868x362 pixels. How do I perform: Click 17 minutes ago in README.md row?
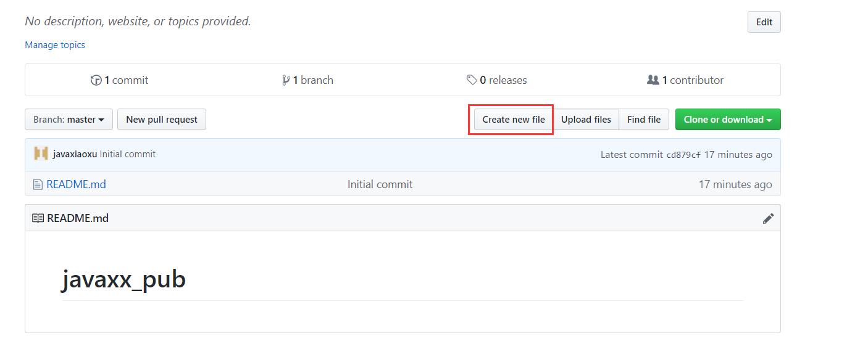click(x=735, y=184)
